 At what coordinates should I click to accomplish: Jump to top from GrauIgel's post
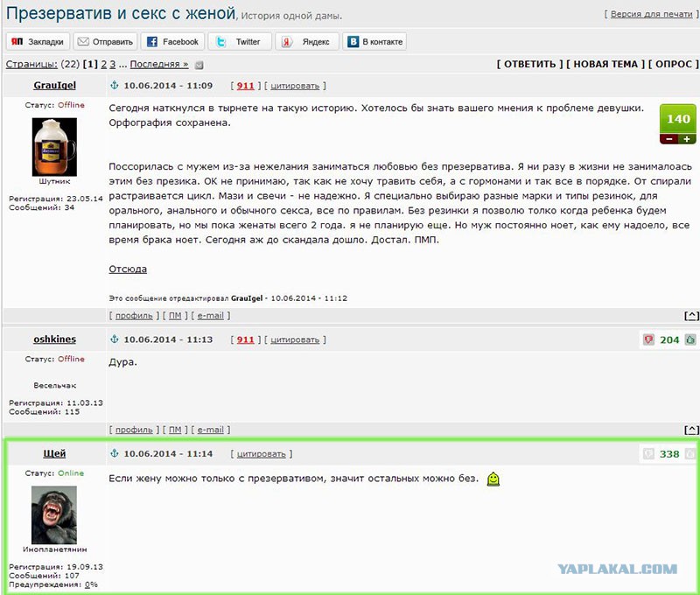point(691,316)
